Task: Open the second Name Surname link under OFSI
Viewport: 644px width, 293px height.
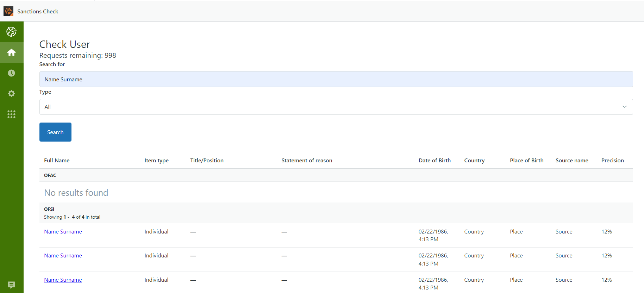Action: click(x=63, y=256)
